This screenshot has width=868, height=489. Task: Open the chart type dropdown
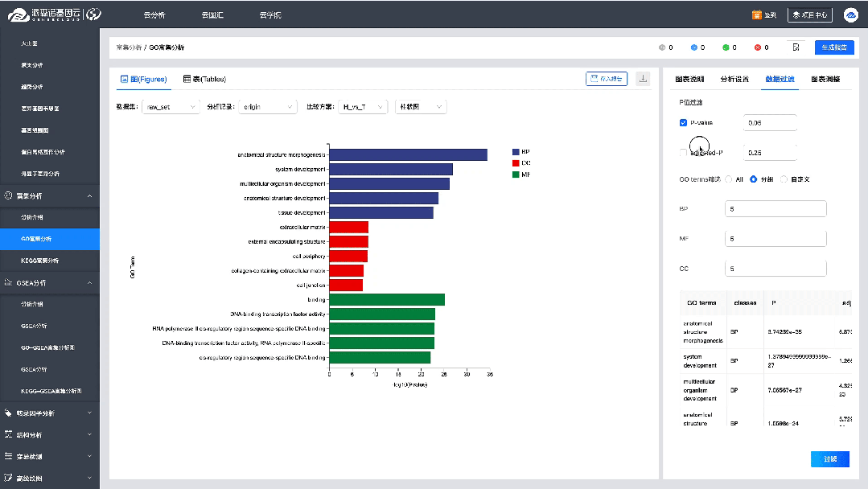click(421, 107)
